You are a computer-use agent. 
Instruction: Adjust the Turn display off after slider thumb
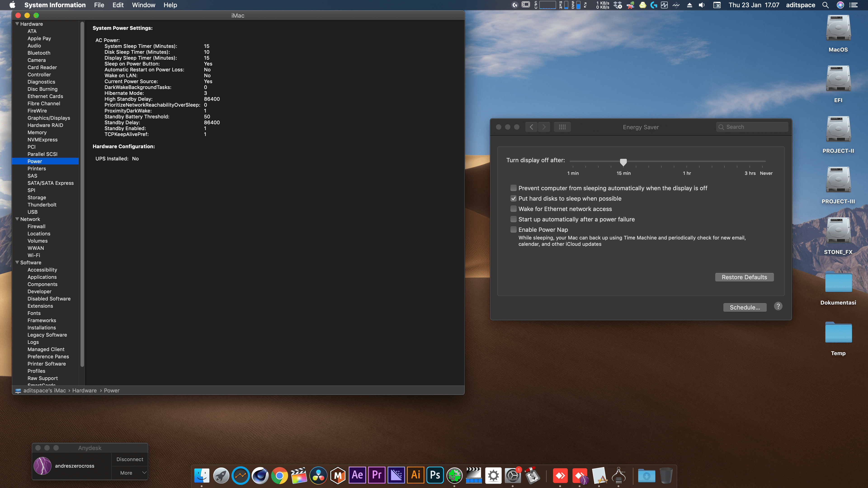[x=623, y=162]
